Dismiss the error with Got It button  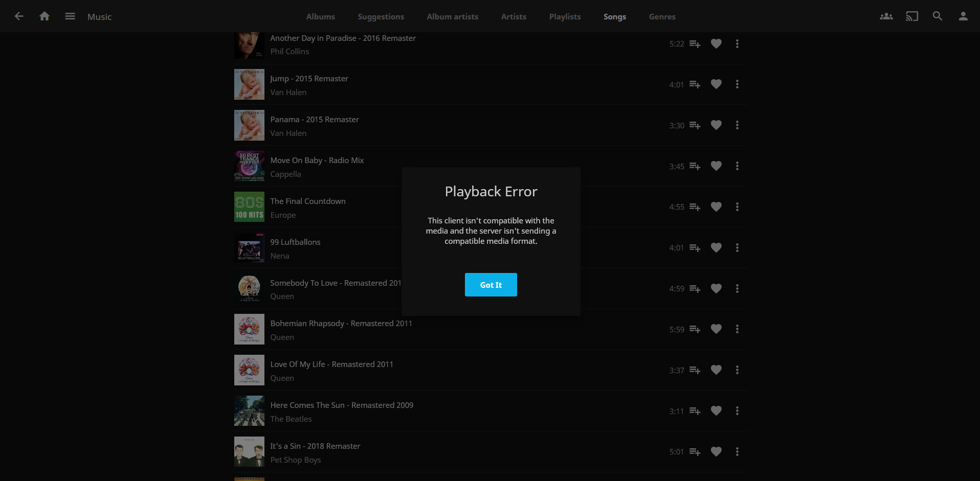coord(491,285)
